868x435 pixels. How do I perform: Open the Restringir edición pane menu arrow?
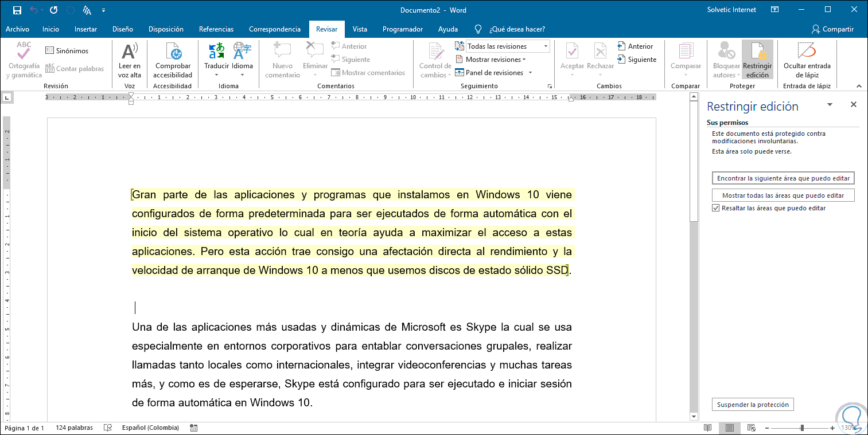[x=830, y=105]
